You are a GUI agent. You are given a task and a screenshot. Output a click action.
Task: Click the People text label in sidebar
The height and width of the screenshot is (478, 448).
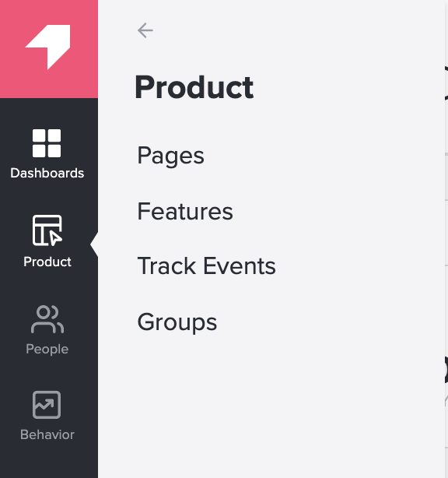[x=47, y=349]
